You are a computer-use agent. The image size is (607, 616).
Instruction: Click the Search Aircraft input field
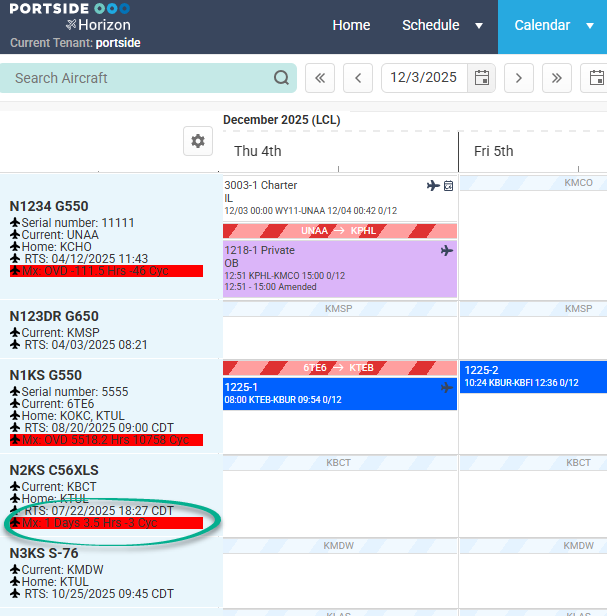[140, 78]
